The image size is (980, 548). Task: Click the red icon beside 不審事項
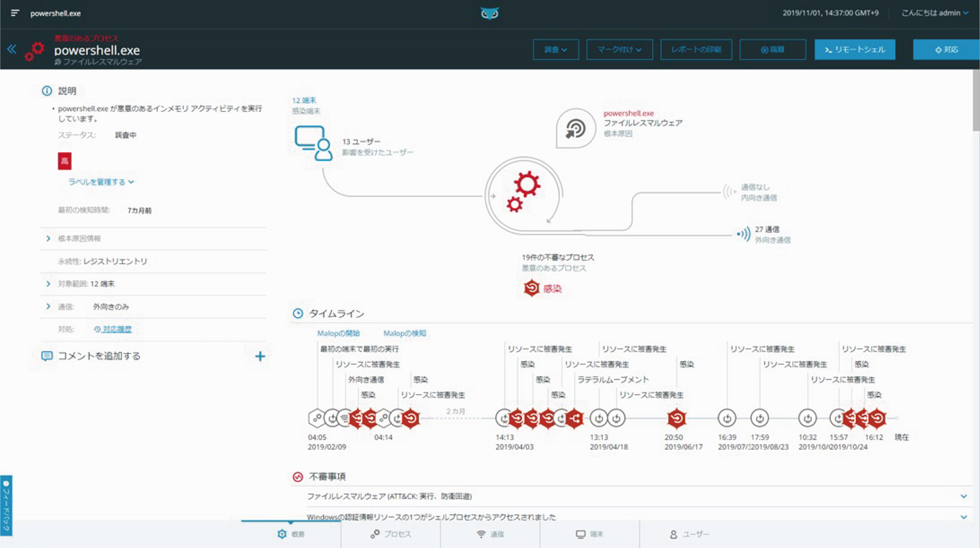coord(298,476)
